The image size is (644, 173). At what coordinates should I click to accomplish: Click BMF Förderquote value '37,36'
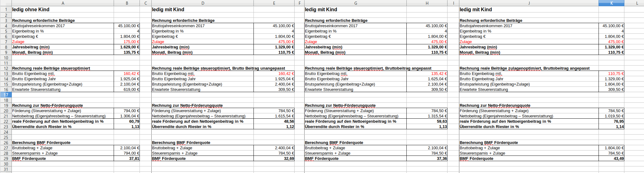pyautogui.click(x=442, y=159)
